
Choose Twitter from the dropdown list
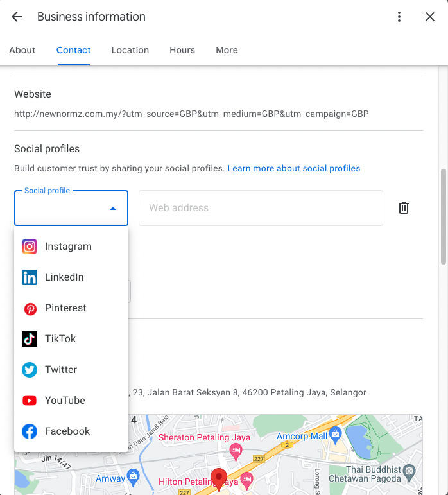pos(71,370)
